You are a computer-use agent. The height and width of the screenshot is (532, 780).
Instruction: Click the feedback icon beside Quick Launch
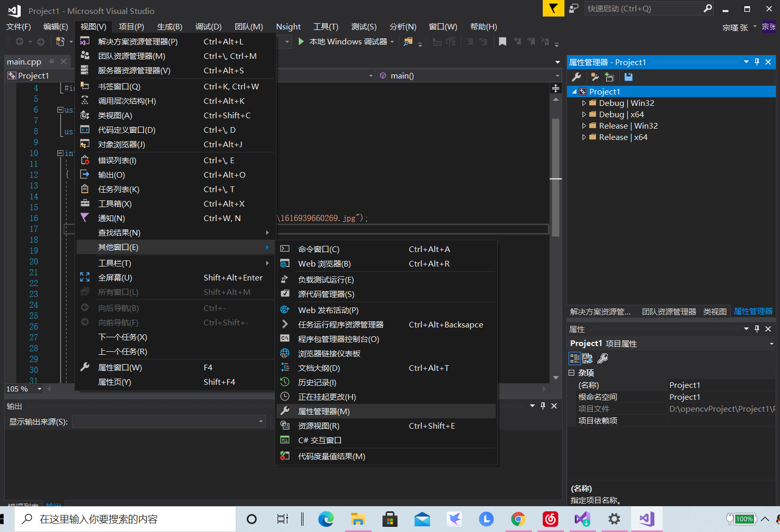(x=574, y=8)
